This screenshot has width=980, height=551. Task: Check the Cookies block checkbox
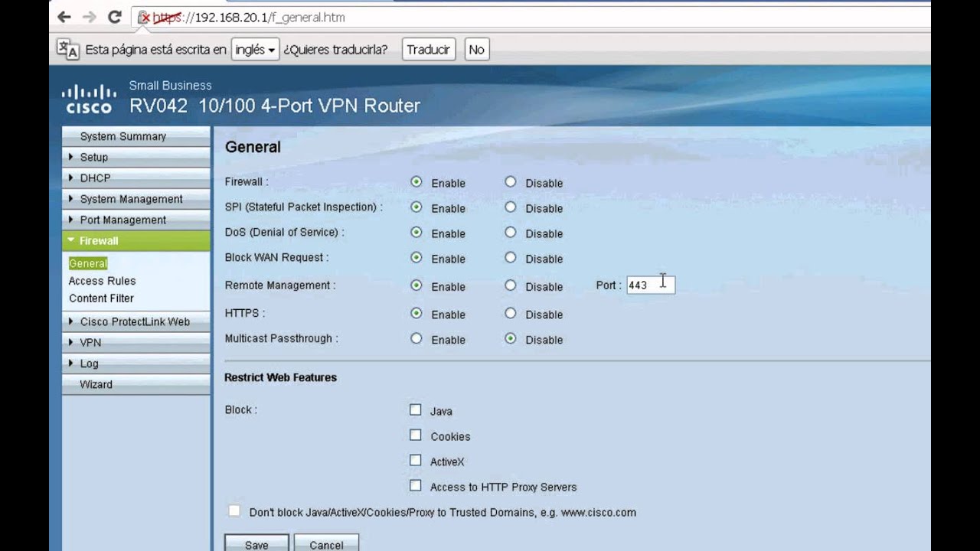point(416,435)
